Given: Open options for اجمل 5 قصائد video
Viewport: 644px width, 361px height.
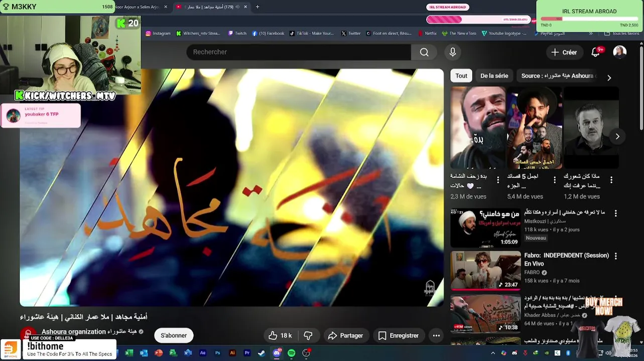Looking at the screenshot, I should click(554, 179).
